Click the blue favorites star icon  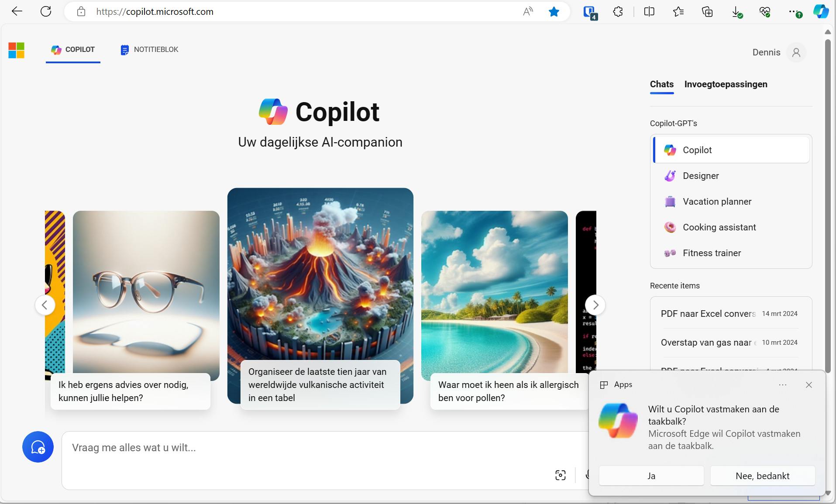[554, 12]
